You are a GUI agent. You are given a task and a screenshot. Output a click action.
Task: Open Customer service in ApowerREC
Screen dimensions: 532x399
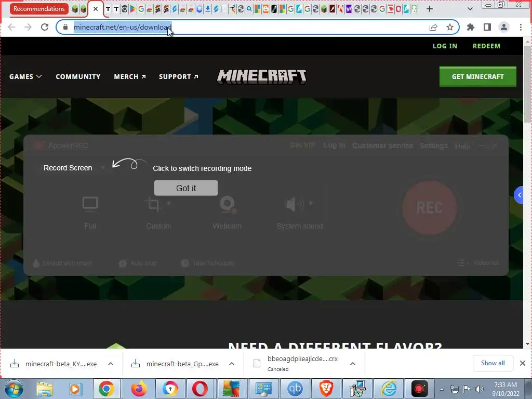point(383,145)
